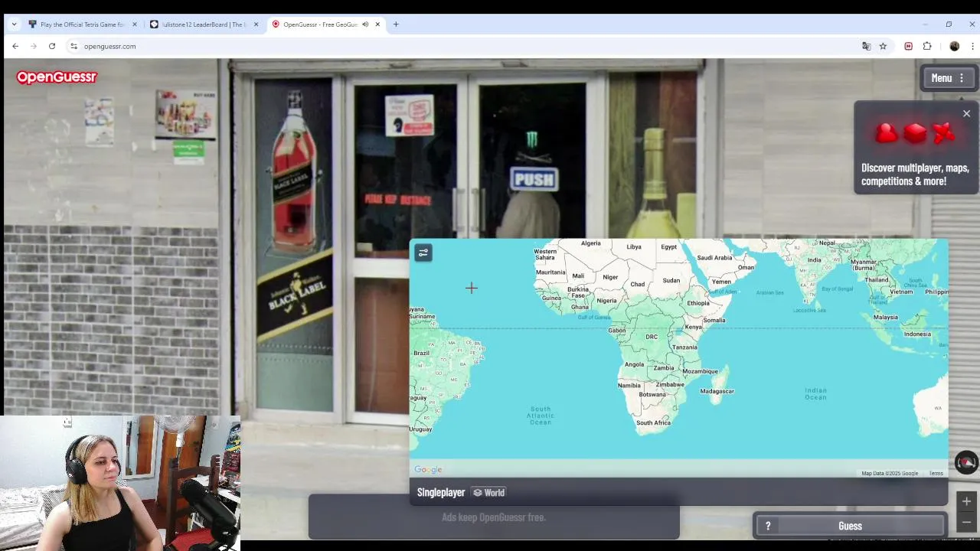Zoom out with the minus button
The width and height of the screenshot is (980, 551).
pyautogui.click(x=966, y=522)
